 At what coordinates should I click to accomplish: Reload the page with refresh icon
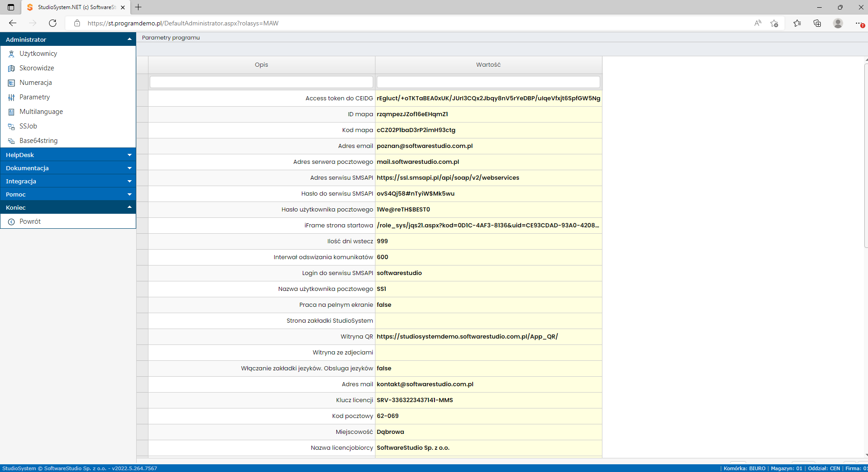[53, 23]
